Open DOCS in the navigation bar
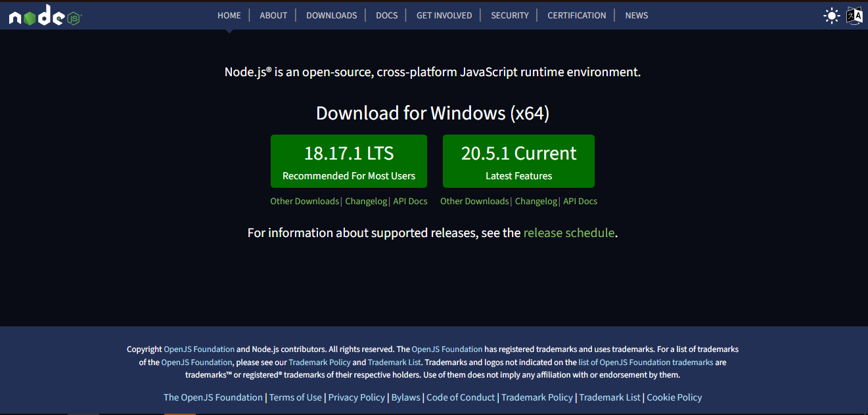The height and width of the screenshot is (415, 868). click(x=386, y=15)
